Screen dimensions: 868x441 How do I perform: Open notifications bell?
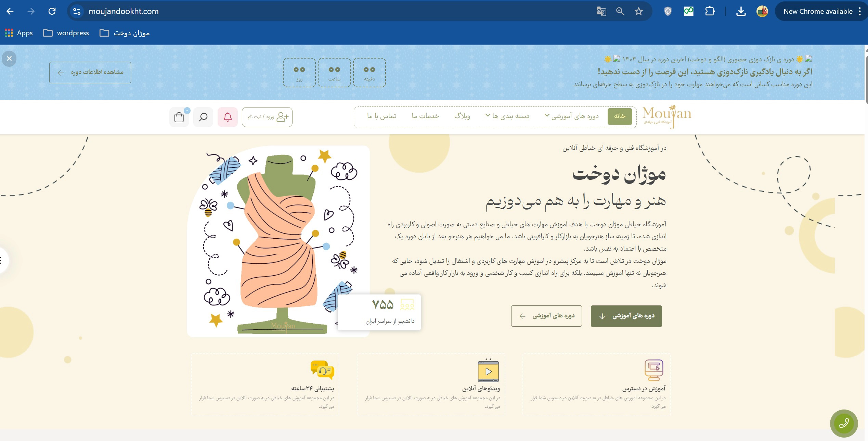click(x=228, y=117)
